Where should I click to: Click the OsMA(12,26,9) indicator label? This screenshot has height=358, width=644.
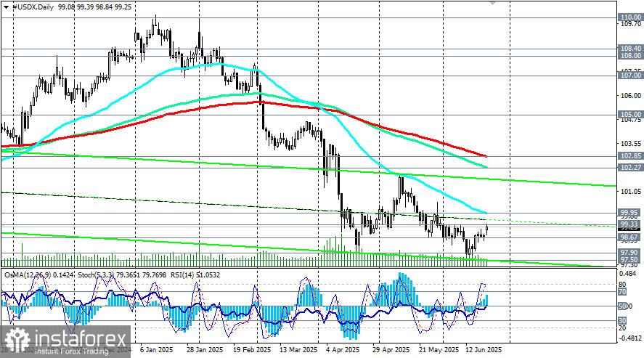pyautogui.click(x=38, y=274)
